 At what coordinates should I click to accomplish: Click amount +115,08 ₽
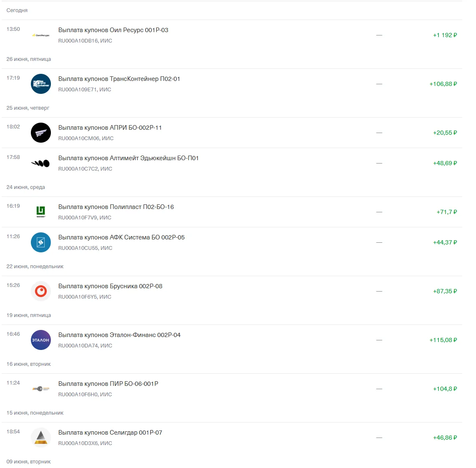[x=443, y=340]
